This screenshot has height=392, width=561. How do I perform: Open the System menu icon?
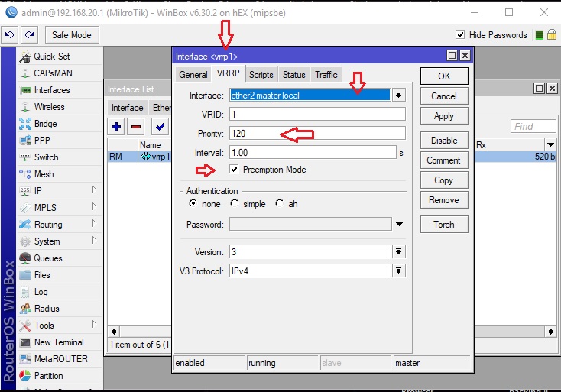pyautogui.click(x=25, y=241)
